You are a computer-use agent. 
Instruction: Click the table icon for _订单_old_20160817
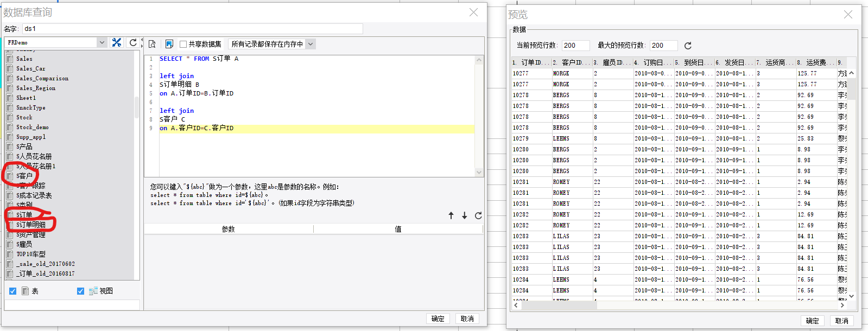[10, 273]
